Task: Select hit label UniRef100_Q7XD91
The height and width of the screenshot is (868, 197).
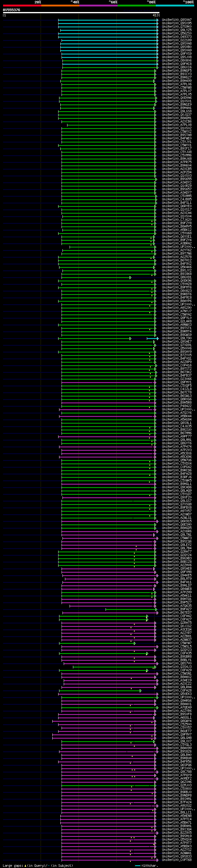Action: coord(177,345)
